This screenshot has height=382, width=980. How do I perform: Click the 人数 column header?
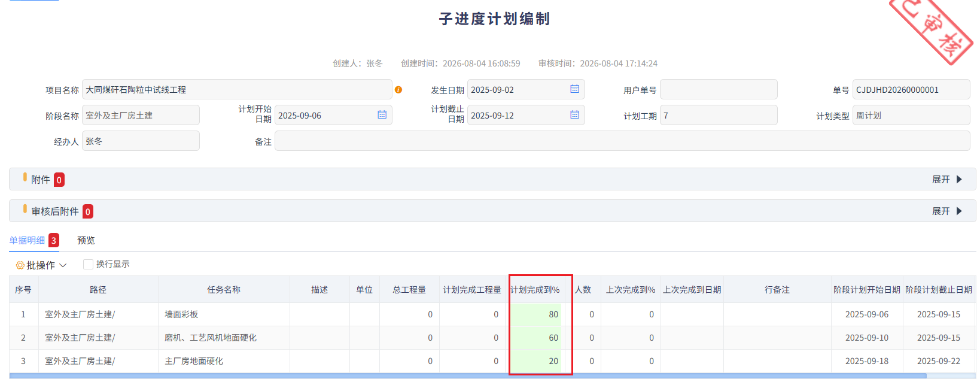(583, 290)
